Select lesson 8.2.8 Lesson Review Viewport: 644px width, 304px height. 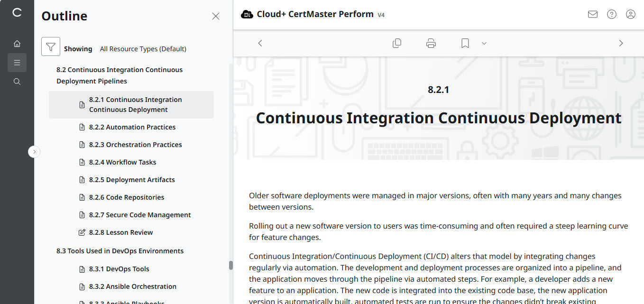point(120,232)
